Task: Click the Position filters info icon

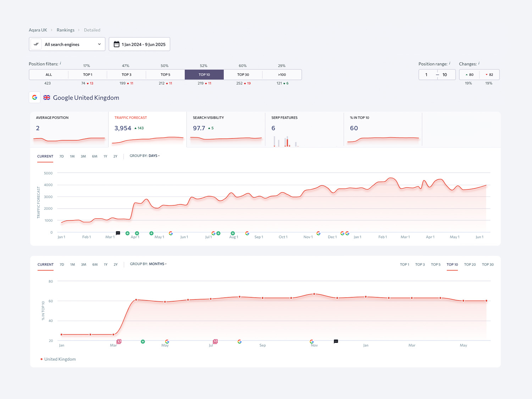Action: point(60,63)
